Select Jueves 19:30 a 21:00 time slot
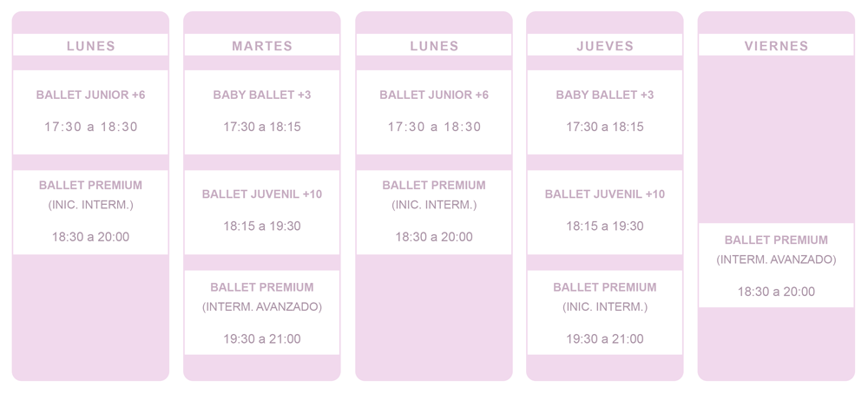868x394 pixels. (x=605, y=338)
